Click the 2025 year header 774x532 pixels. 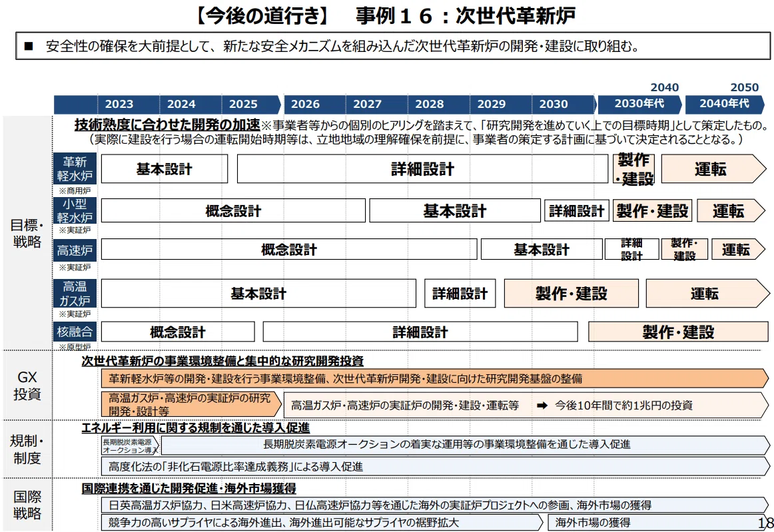pyautogui.click(x=243, y=104)
